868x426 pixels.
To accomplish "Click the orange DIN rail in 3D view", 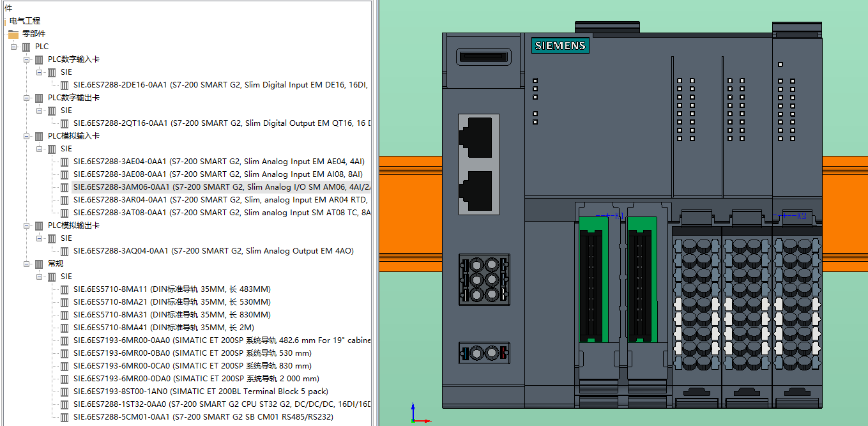I will [409, 213].
